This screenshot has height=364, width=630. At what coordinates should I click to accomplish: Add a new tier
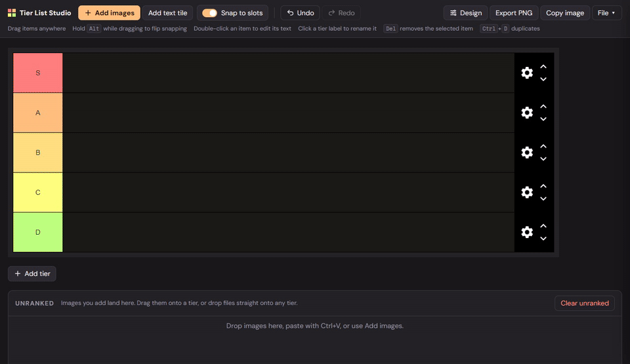click(x=32, y=273)
